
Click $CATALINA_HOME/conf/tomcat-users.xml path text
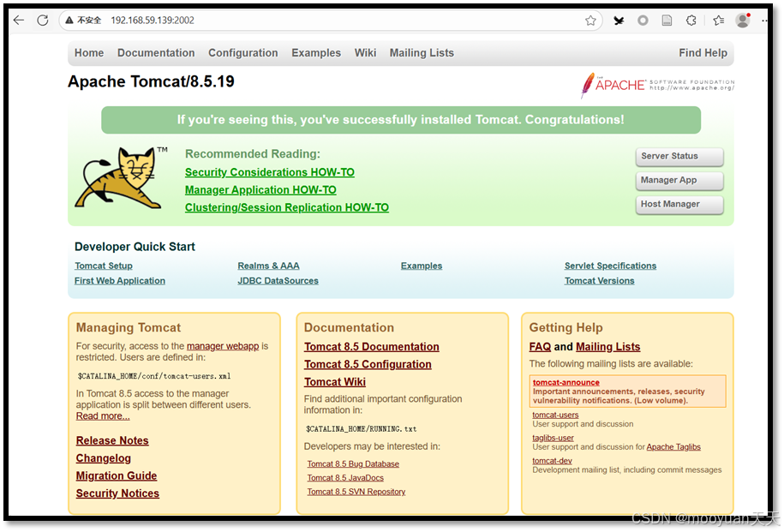pyautogui.click(x=154, y=376)
